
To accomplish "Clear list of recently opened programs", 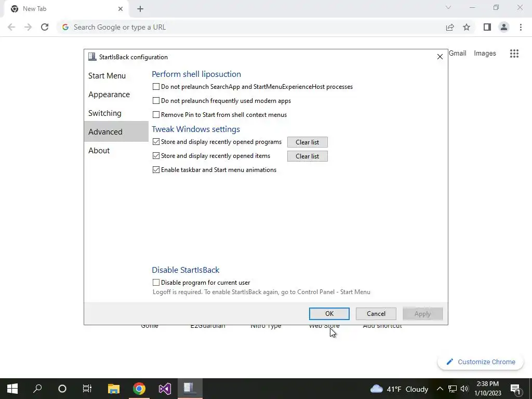I will click(308, 142).
